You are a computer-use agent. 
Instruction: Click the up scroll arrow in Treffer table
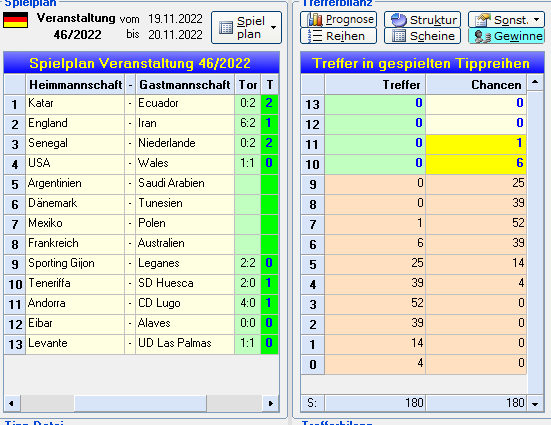[x=535, y=82]
